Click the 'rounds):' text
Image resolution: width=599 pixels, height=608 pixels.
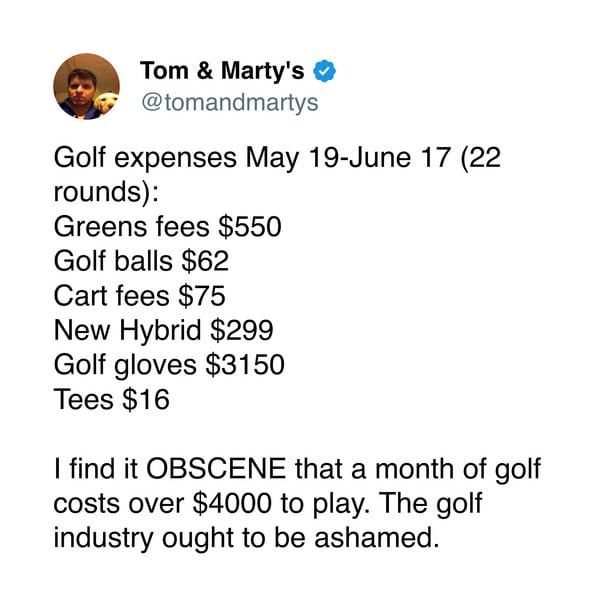[x=106, y=192]
